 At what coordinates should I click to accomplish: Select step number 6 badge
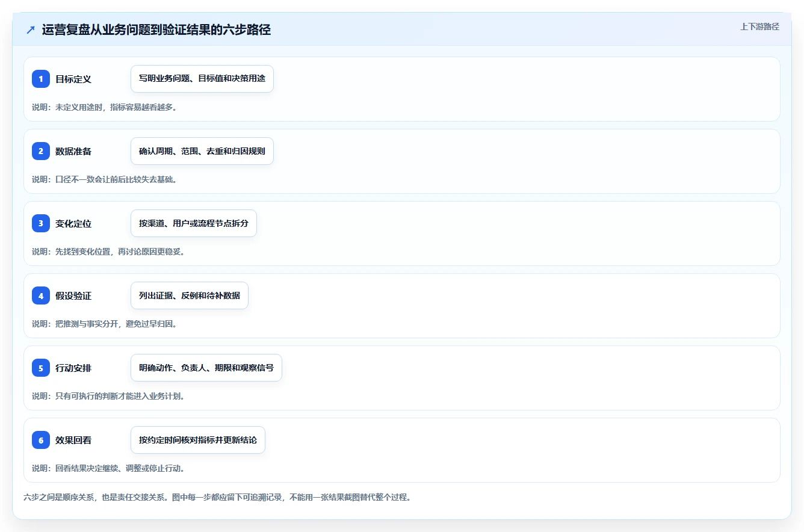(x=41, y=440)
